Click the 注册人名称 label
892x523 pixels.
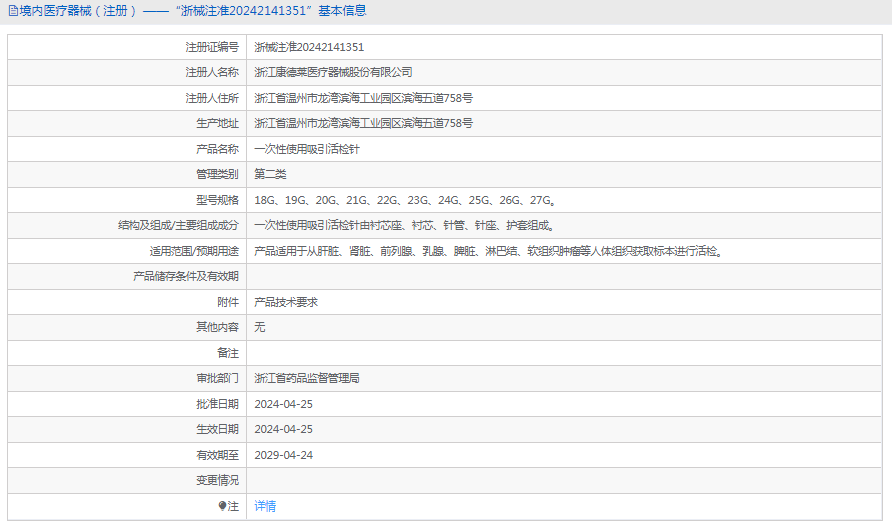click(212, 72)
